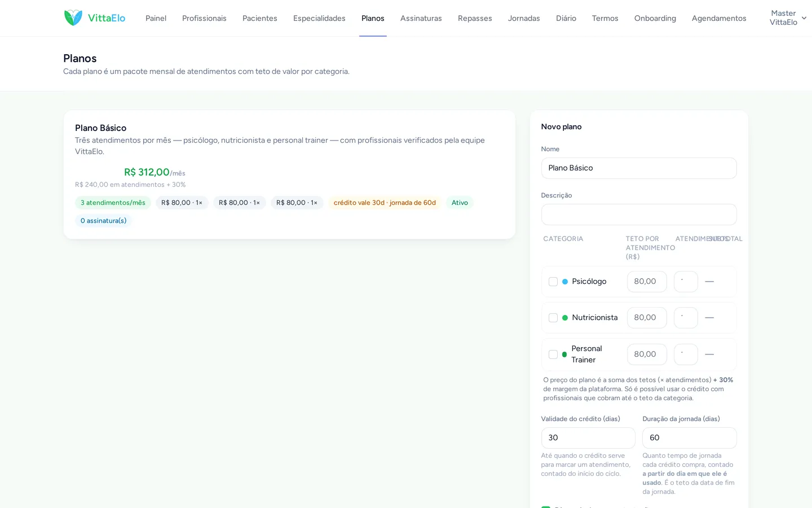The width and height of the screenshot is (812, 508).
Task: Open the Profissionais tab
Action: [204, 18]
